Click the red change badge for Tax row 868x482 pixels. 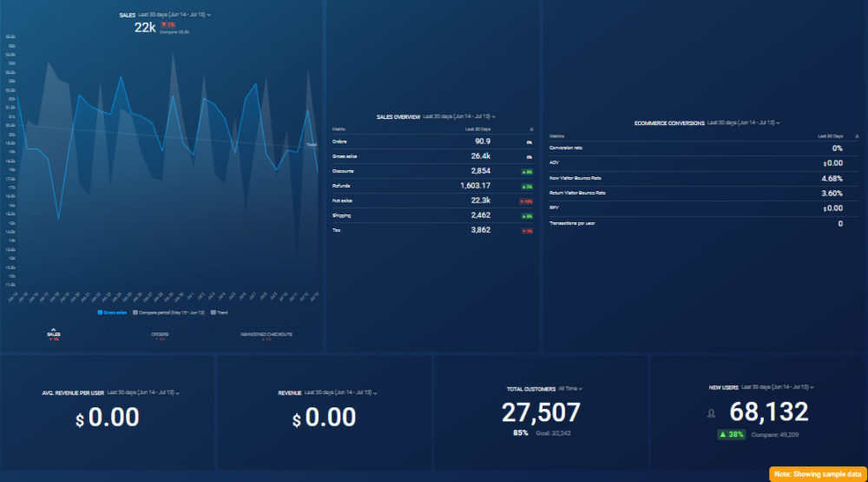527,230
